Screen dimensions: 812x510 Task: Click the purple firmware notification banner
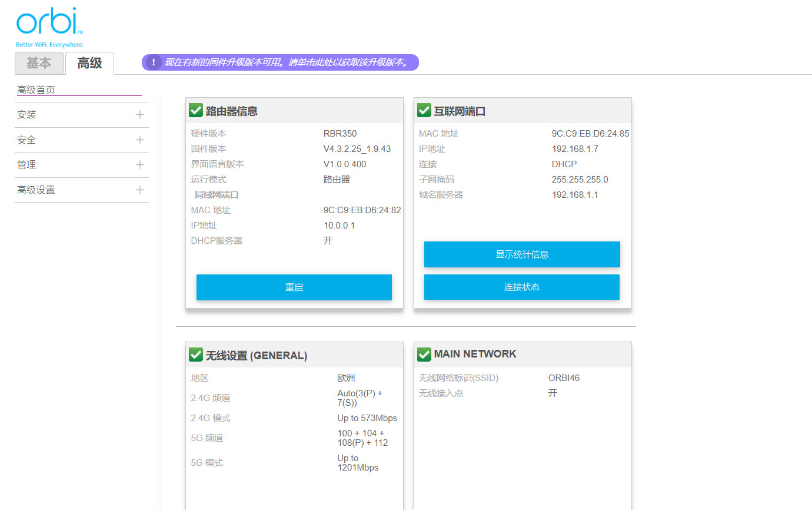pyautogui.click(x=279, y=62)
